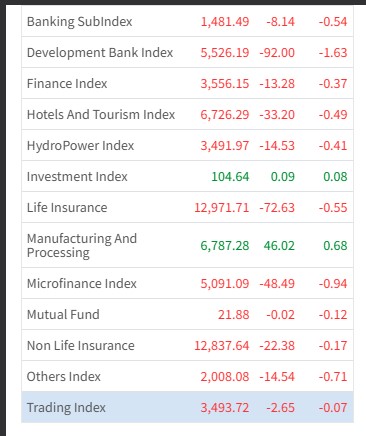366x436 pixels.
Task: Select the Mutual Fund row
Action: pyautogui.click(x=187, y=314)
